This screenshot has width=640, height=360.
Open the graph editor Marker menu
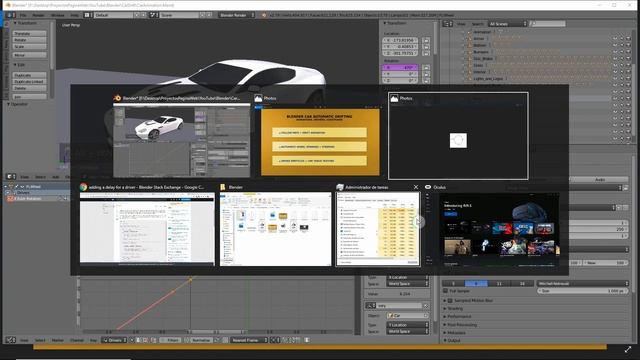[x=58, y=340]
